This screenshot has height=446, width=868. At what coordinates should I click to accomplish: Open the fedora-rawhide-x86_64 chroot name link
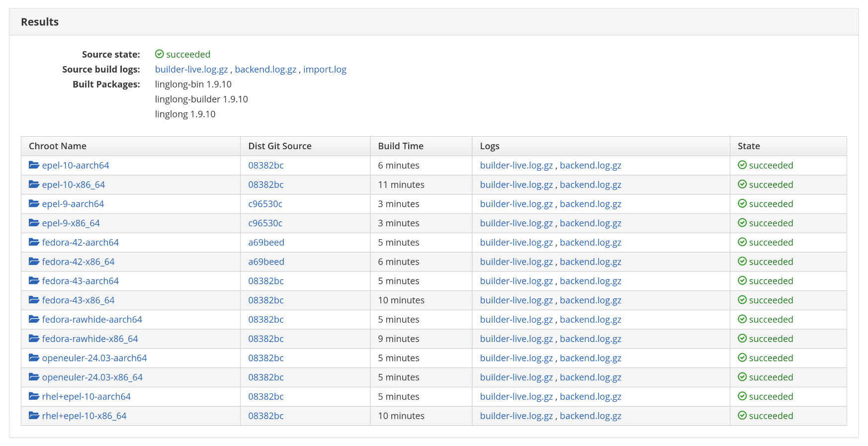click(x=90, y=339)
